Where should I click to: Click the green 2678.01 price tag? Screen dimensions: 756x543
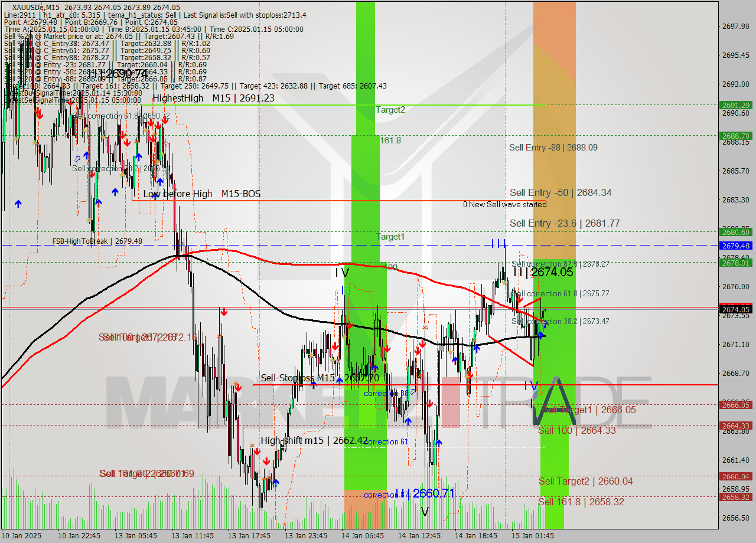pyautogui.click(x=735, y=263)
